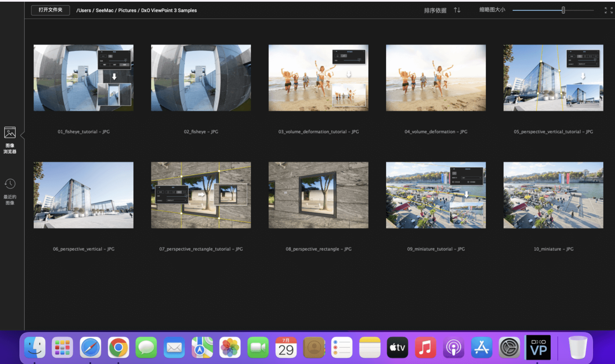Navigate to Pictures in the breadcrumb path

pyautogui.click(x=127, y=10)
